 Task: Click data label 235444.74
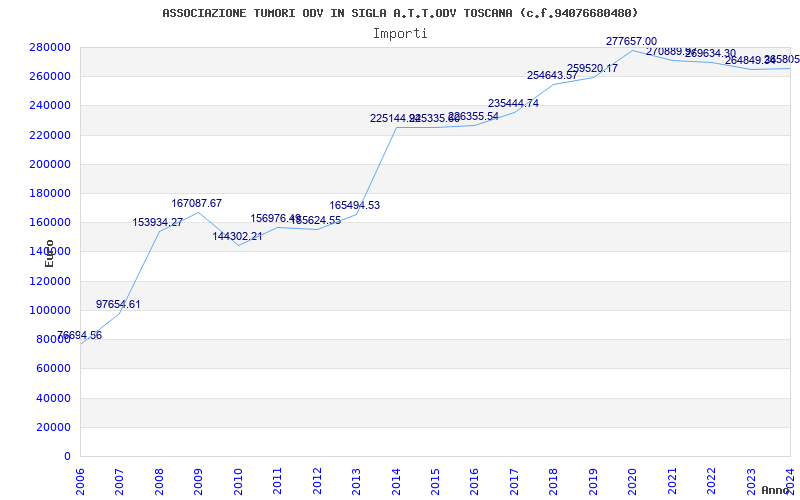513,104
